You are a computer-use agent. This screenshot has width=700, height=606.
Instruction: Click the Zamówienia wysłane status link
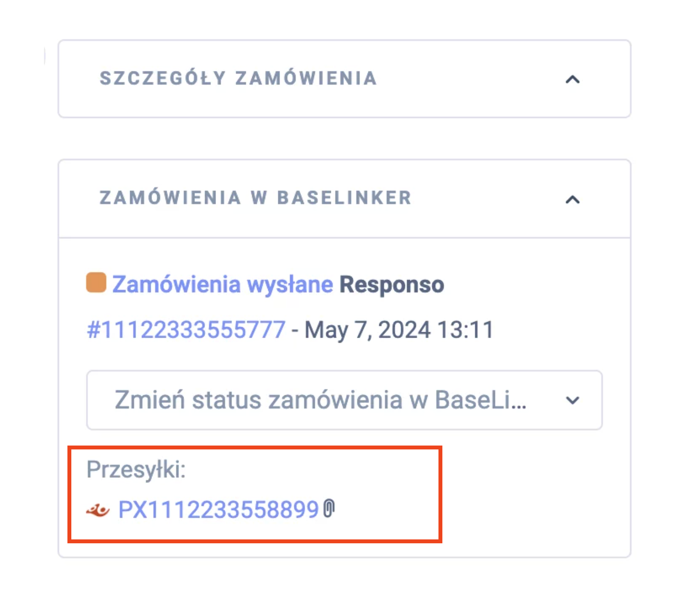coord(222,284)
